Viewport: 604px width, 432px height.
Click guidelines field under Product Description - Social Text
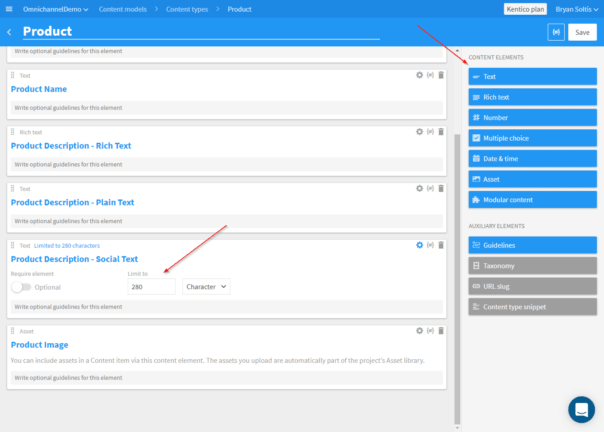point(226,307)
